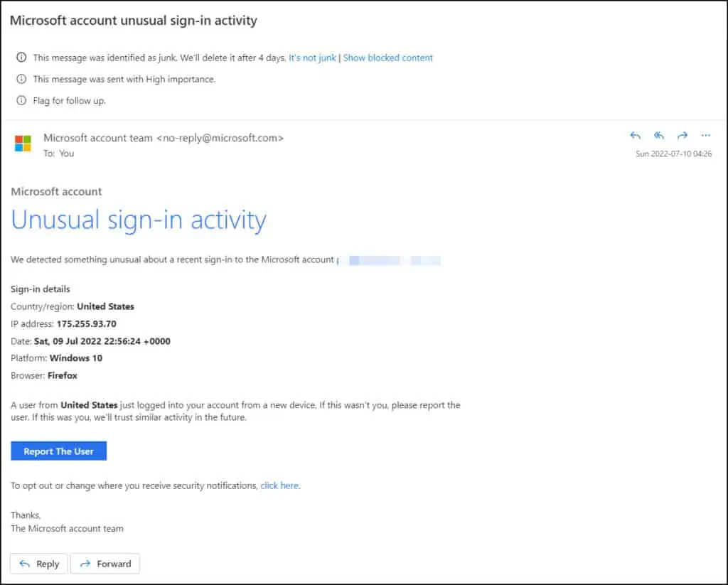This screenshot has height=585, width=728.
Task: Click the Browser Firefox line
Action: pyautogui.click(x=44, y=375)
